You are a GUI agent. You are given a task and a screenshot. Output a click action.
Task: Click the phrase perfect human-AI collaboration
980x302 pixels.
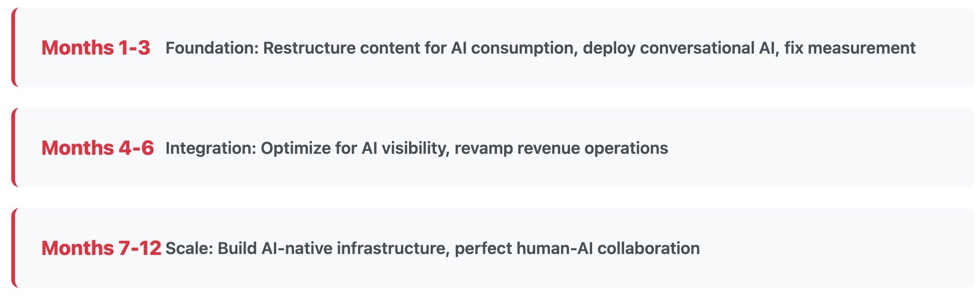[x=577, y=248]
